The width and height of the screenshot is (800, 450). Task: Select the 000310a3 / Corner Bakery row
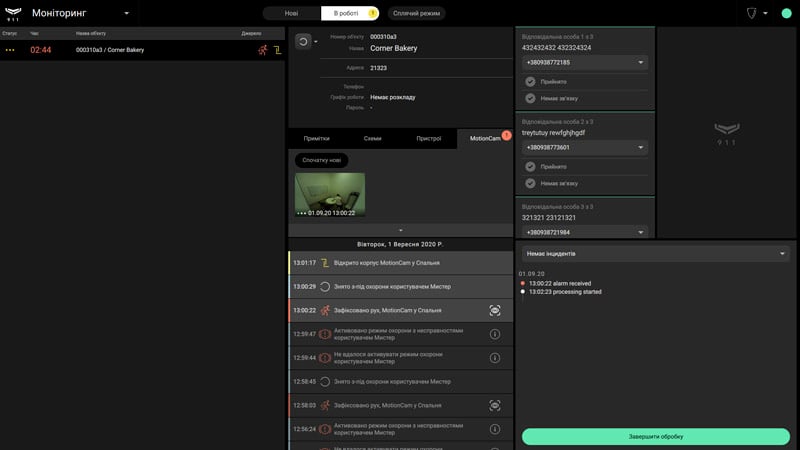coord(142,50)
